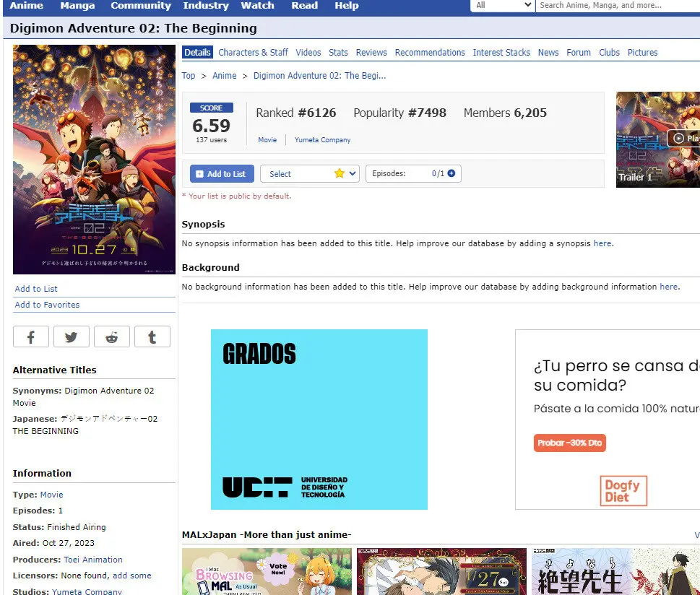Open the score Select dropdown
Viewport: 700px width, 595px height.
point(310,173)
